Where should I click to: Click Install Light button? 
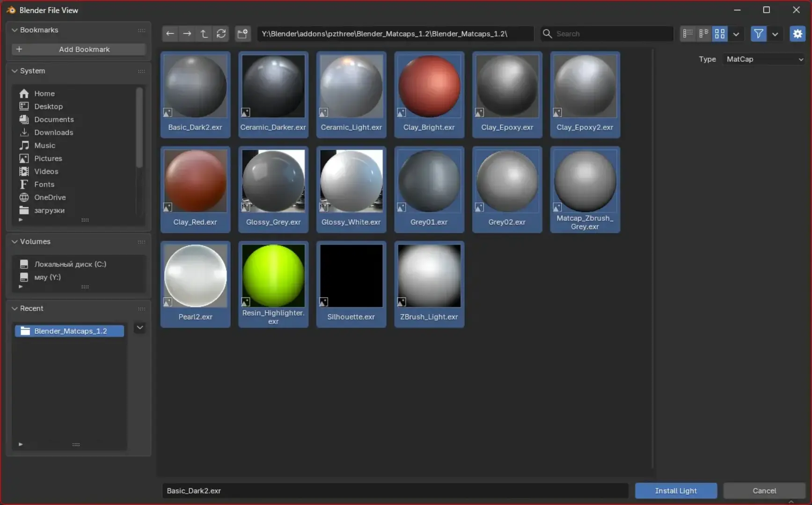pyautogui.click(x=675, y=491)
